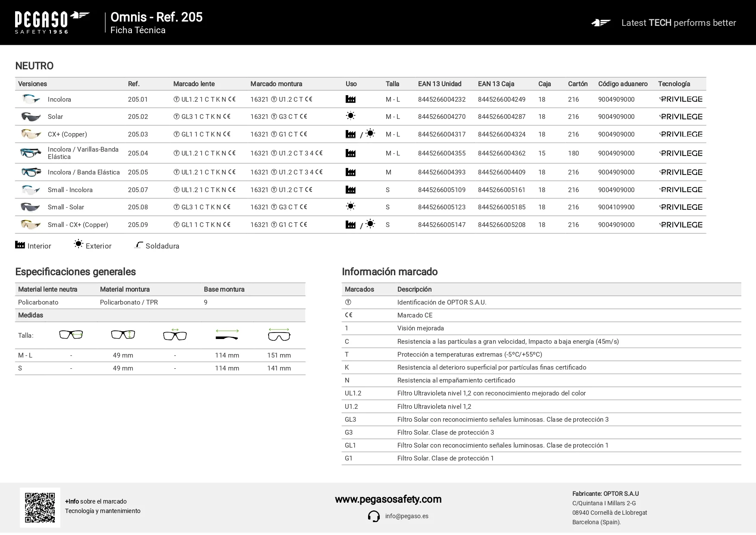Click the temple length measurement diagram icon
This screenshot has width=756, height=535.
[227, 334]
